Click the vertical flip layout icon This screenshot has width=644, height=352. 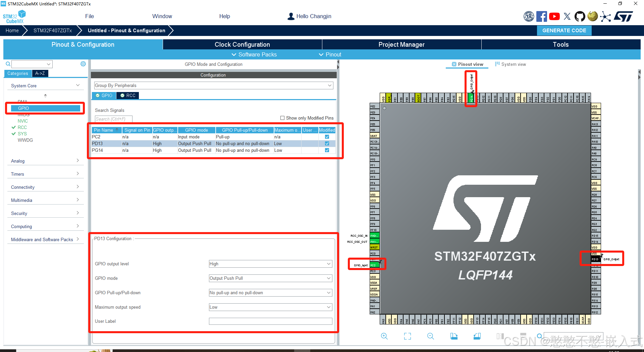pos(500,336)
